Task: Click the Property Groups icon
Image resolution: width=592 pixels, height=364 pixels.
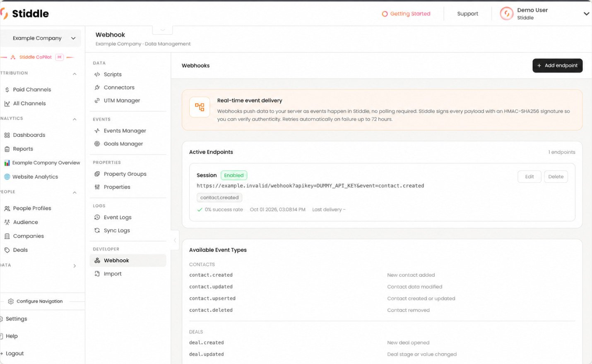Action: pos(97,174)
